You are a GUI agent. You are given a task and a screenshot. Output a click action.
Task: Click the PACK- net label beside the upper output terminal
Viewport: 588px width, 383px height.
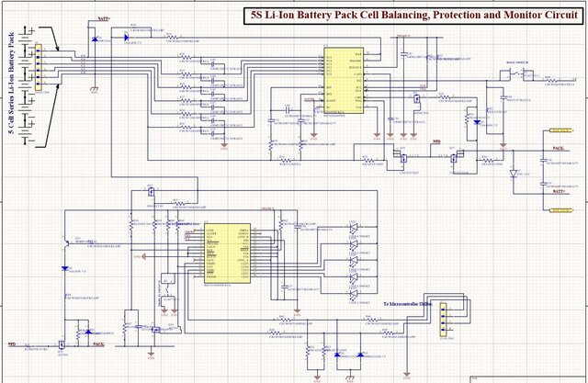coord(559,149)
